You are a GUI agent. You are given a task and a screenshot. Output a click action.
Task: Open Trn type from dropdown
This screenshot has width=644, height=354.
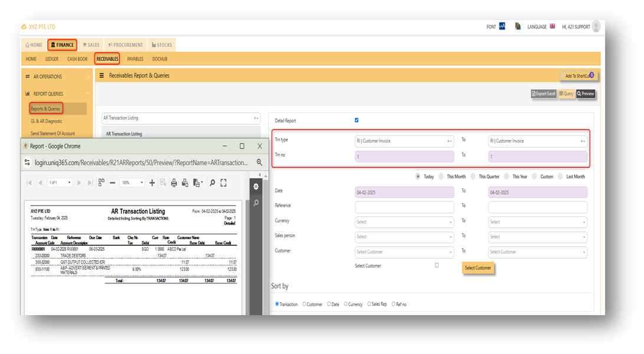[404, 141]
